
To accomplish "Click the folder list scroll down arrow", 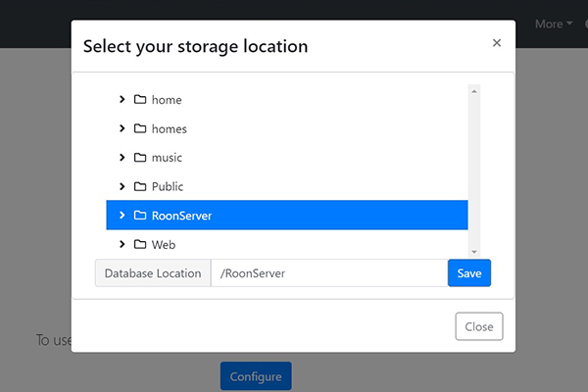I will 474,252.
